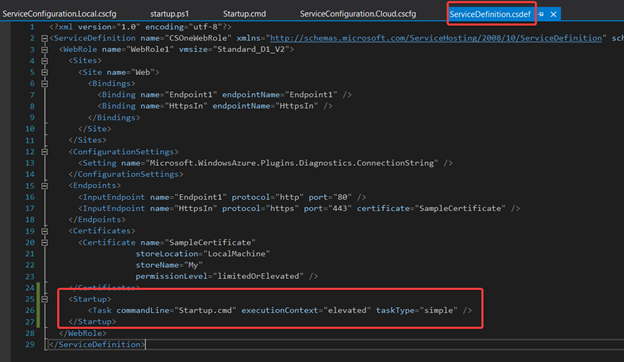
Task: Open the ServiceHosting schema URL link
Action: pos(436,38)
